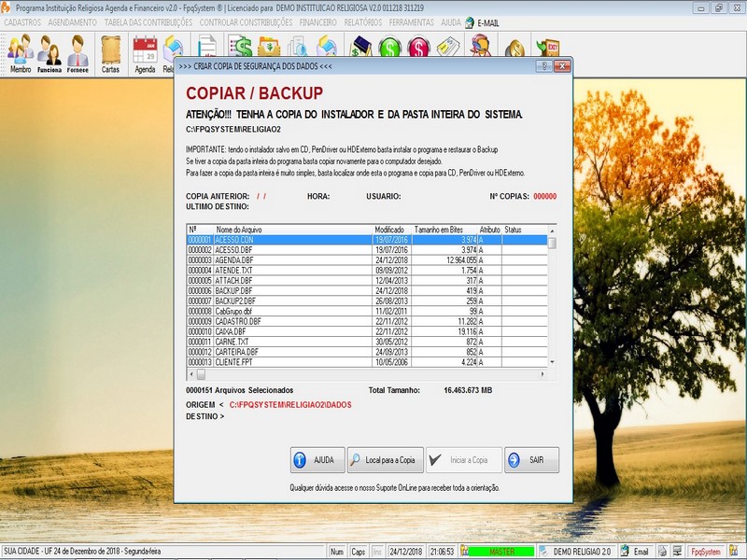Click the Modificado column header
The image size is (747, 560).
(x=389, y=230)
